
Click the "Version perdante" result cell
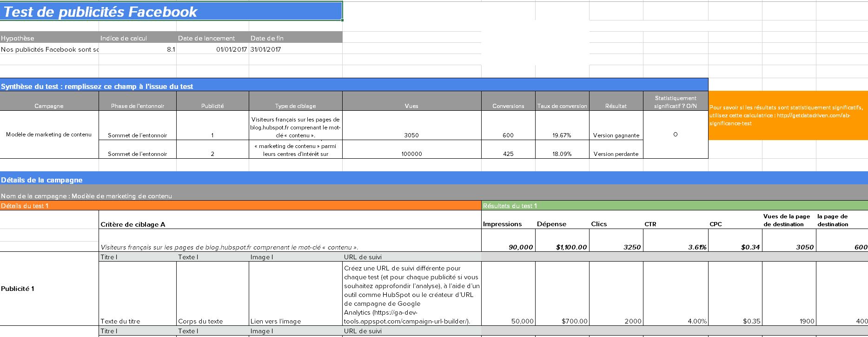[x=616, y=149]
